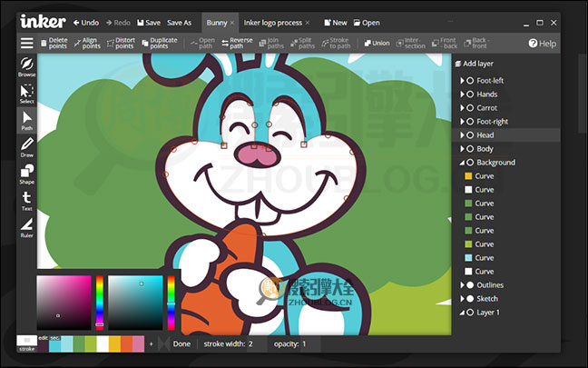Switch to Inker logo process tab
Viewport: 588px width, 368px height.
(272, 23)
